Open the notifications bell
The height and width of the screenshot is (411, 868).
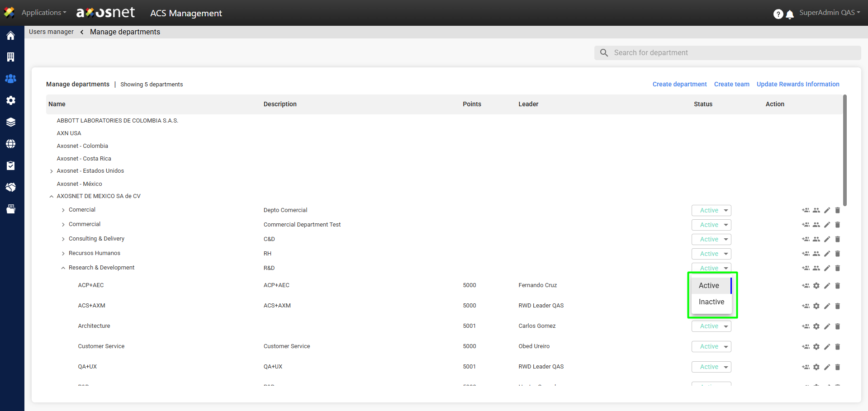[x=790, y=14]
